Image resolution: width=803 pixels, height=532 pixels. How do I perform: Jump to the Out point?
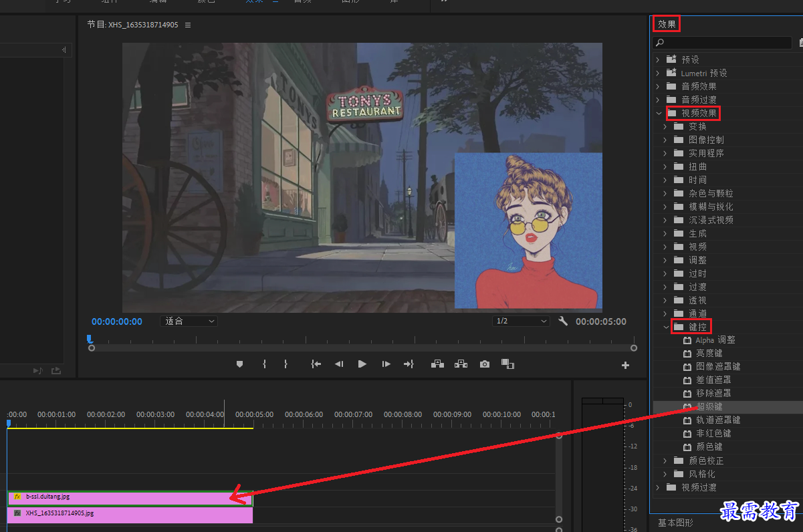click(409, 364)
